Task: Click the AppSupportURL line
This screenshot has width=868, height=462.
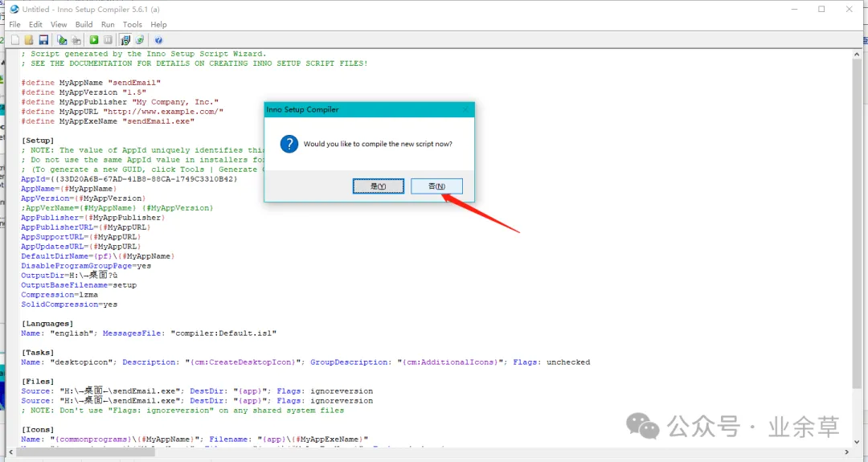Action: coord(81,237)
